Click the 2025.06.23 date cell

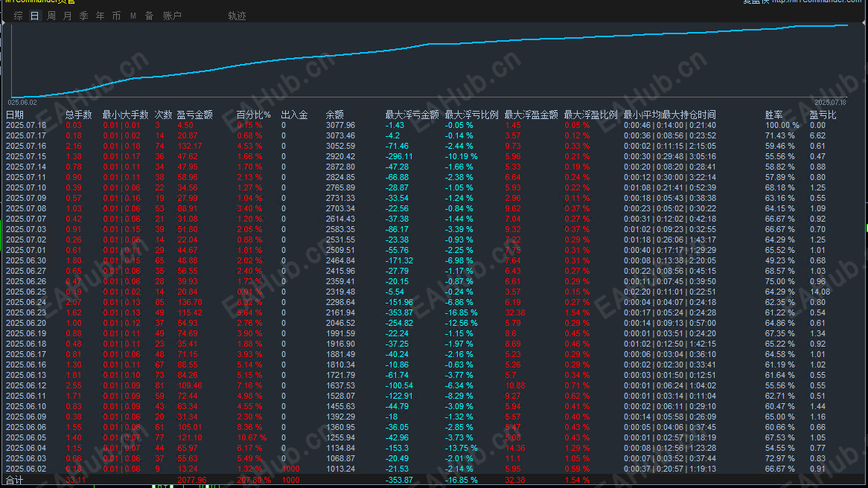coord(26,312)
